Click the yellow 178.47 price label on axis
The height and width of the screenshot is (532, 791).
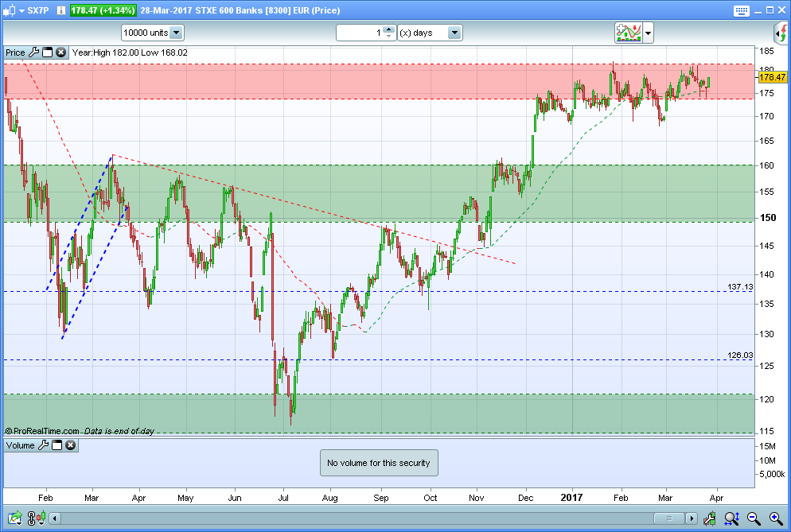[773, 77]
